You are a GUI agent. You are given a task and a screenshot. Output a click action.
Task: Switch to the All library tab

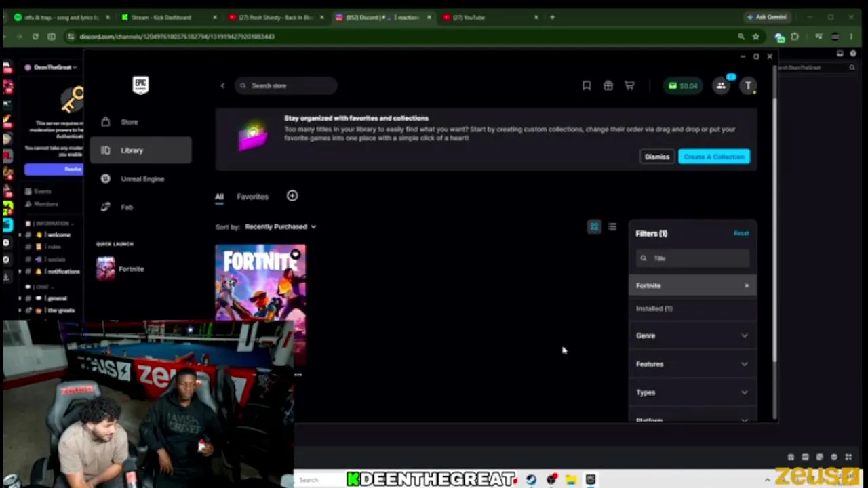[x=219, y=197]
